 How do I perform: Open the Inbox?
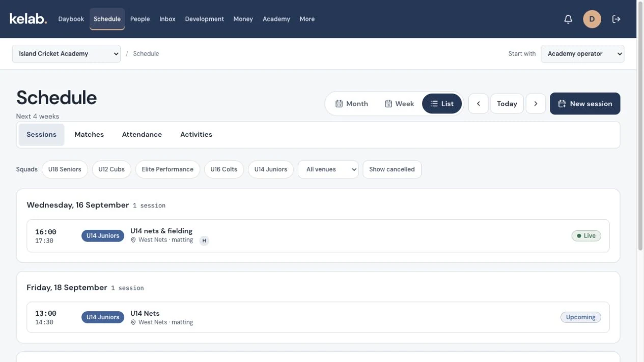(167, 19)
